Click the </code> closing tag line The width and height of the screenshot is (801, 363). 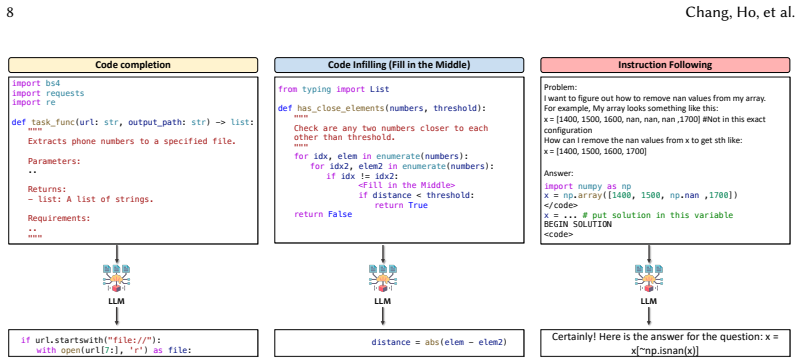[x=561, y=205]
